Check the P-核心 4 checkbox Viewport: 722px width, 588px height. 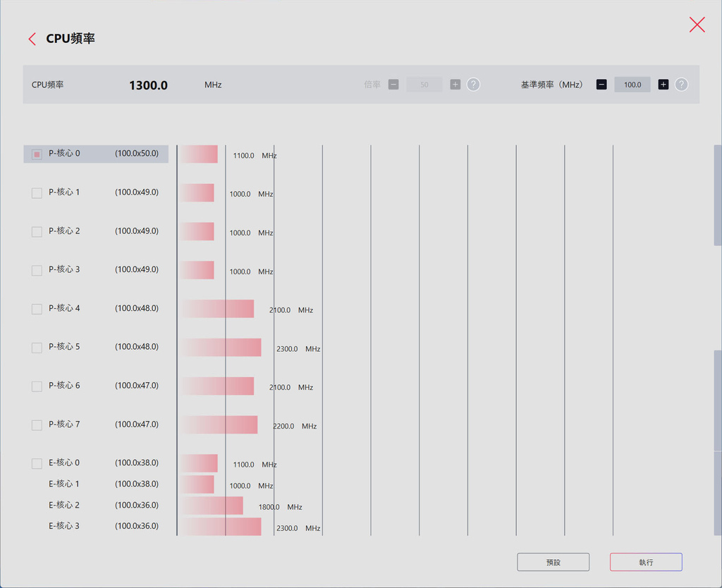[37, 309]
